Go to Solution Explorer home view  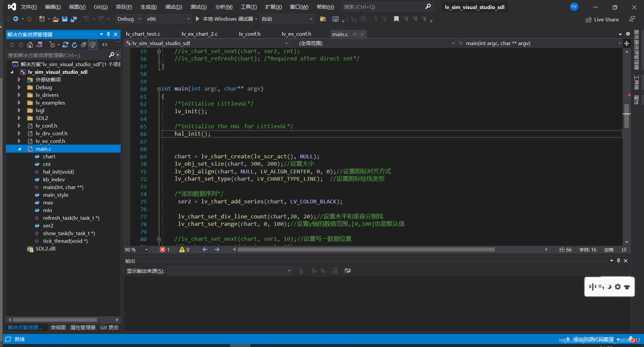[x=30, y=45]
